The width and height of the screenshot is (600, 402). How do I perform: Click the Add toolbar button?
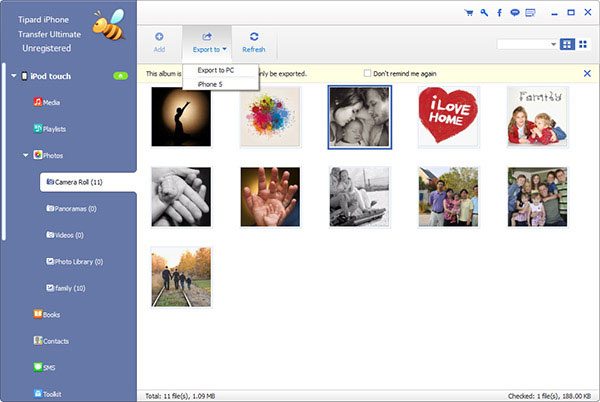click(159, 42)
